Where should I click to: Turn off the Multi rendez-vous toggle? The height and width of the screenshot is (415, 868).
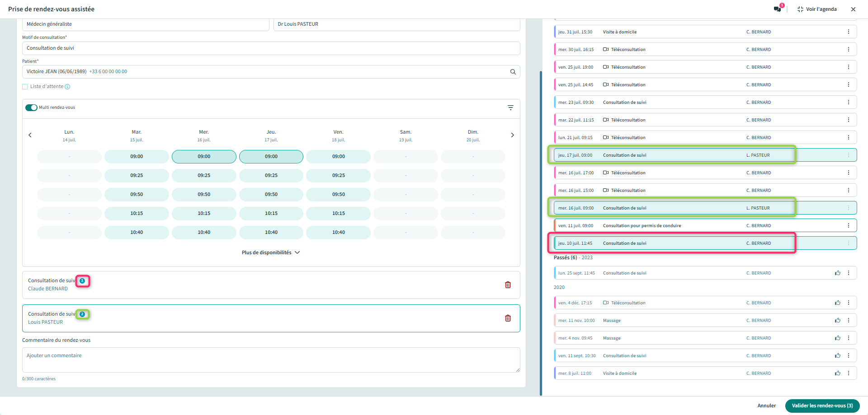click(x=31, y=107)
